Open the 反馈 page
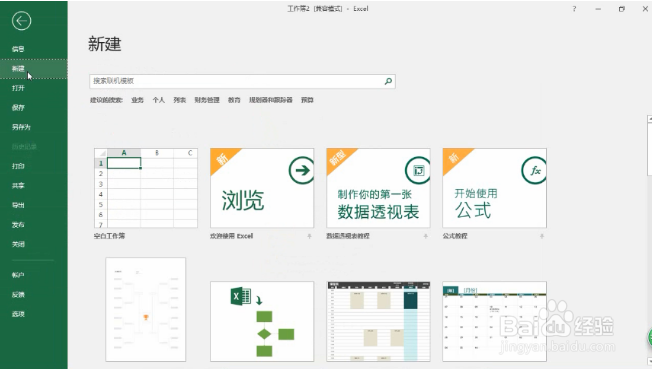The height and width of the screenshot is (369, 652). pos(18,295)
